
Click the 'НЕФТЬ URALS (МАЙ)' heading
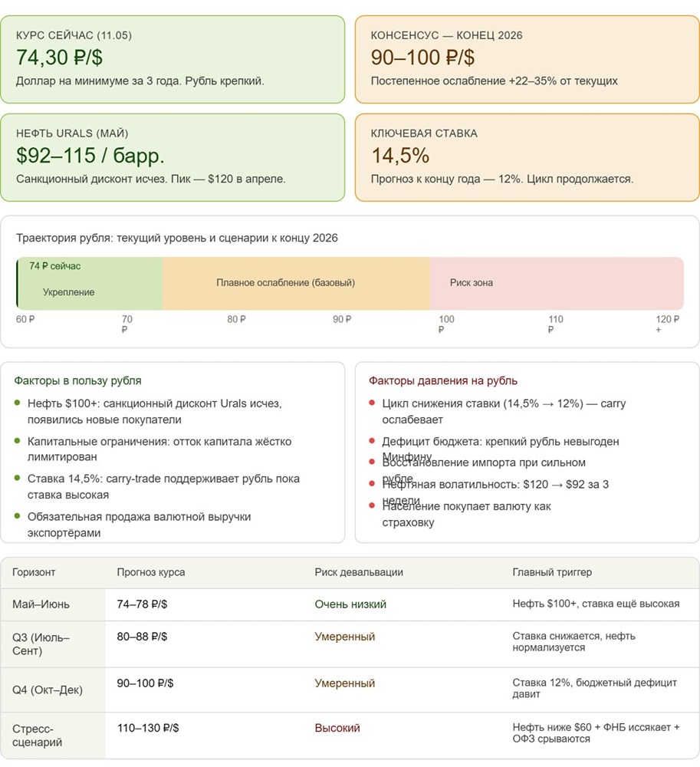point(72,133)
